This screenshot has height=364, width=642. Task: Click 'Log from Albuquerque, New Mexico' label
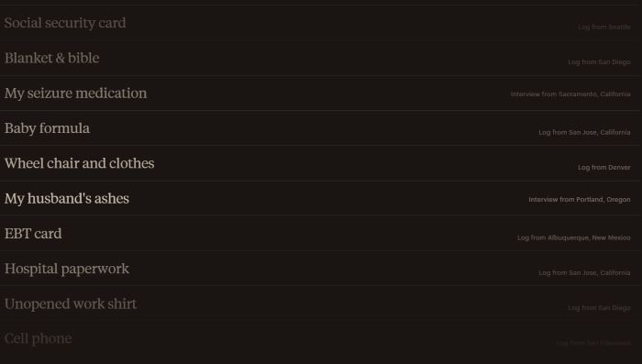click(573, 237)
